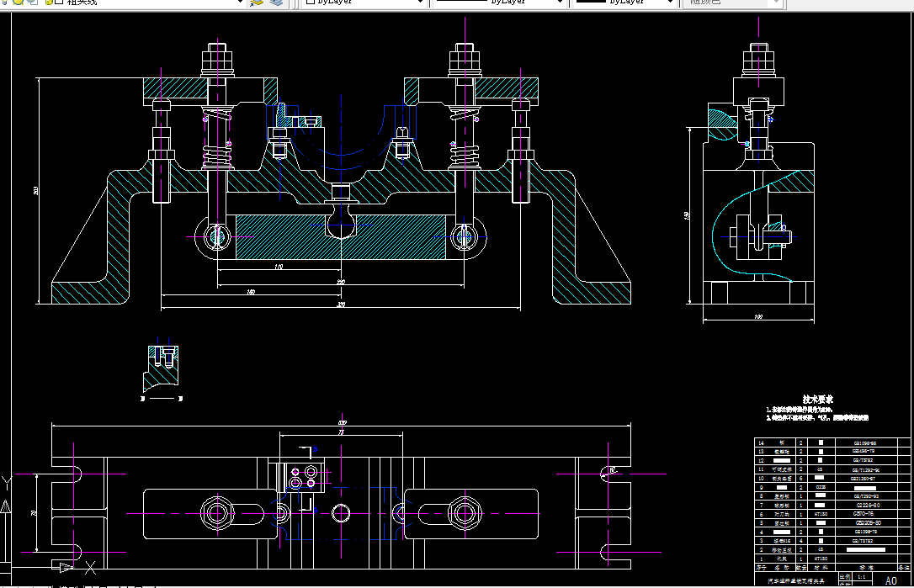Open the ByLayer lineweight dropdown
914x588 pixels.
[670, 3]
